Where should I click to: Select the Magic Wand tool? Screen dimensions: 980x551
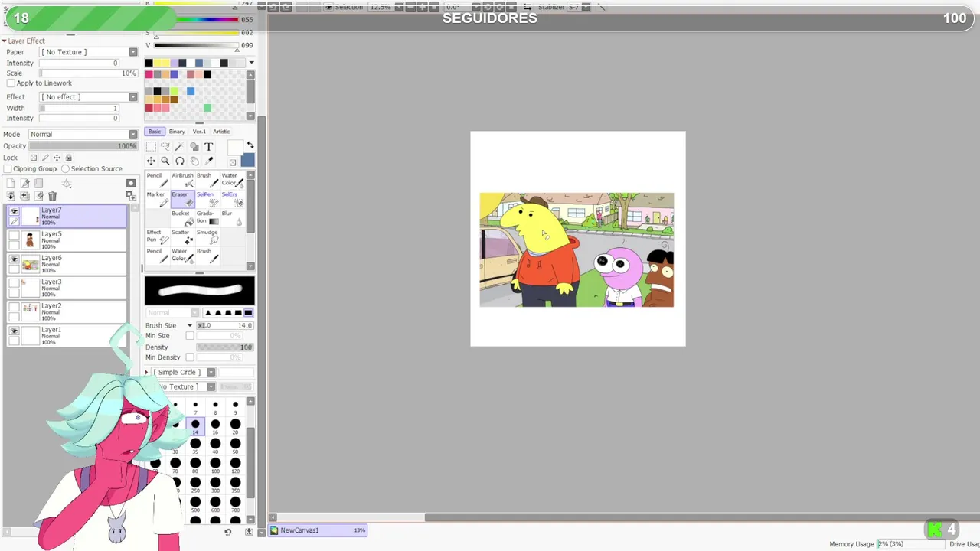coord(179,146)
